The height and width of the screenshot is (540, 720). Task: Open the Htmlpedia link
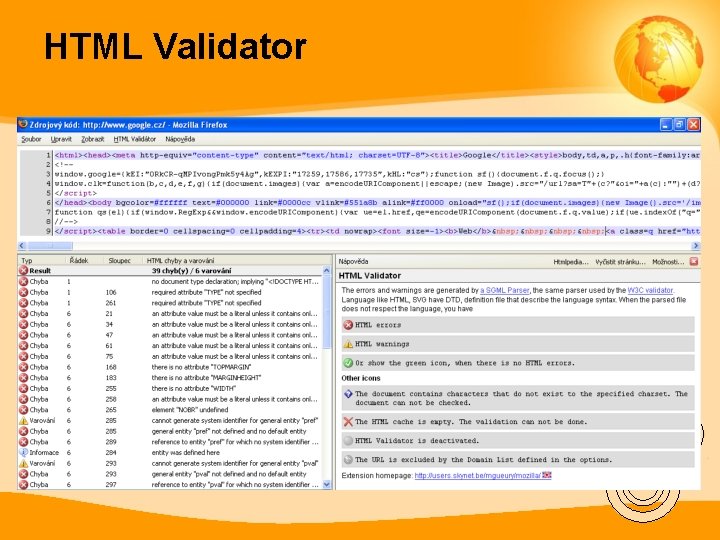571,262
